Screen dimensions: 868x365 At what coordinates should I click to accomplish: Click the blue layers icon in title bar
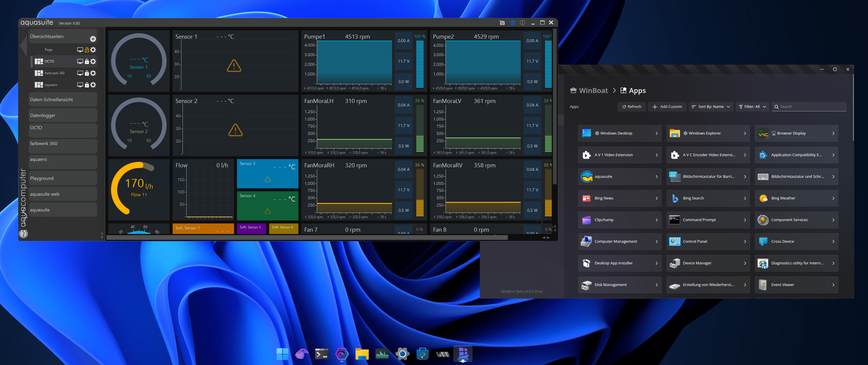[513, 23]
